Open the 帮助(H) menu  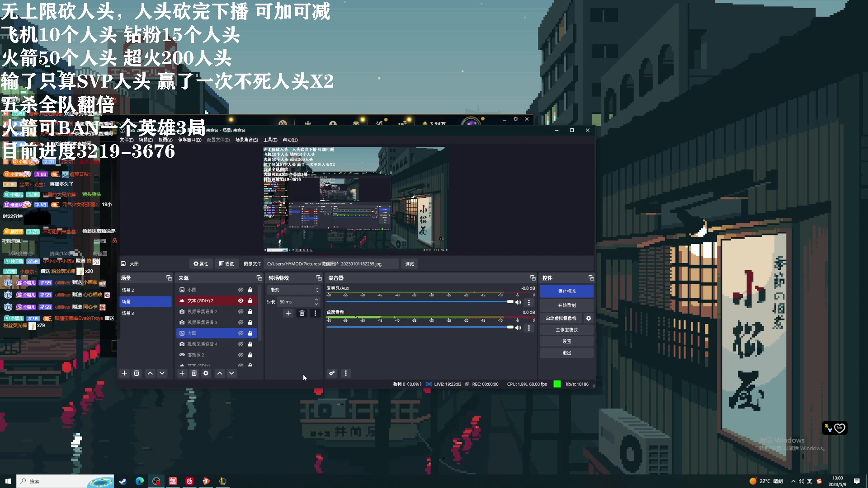[290, 140]
